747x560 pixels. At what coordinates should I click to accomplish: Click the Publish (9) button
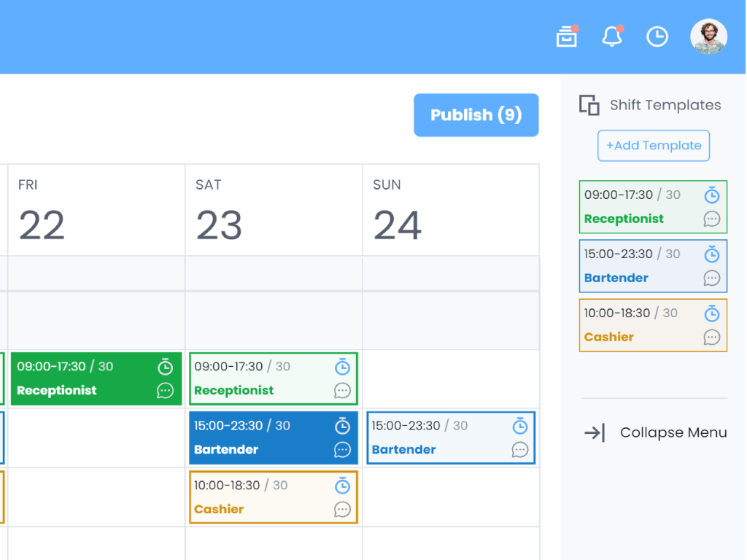pos(476,115)
